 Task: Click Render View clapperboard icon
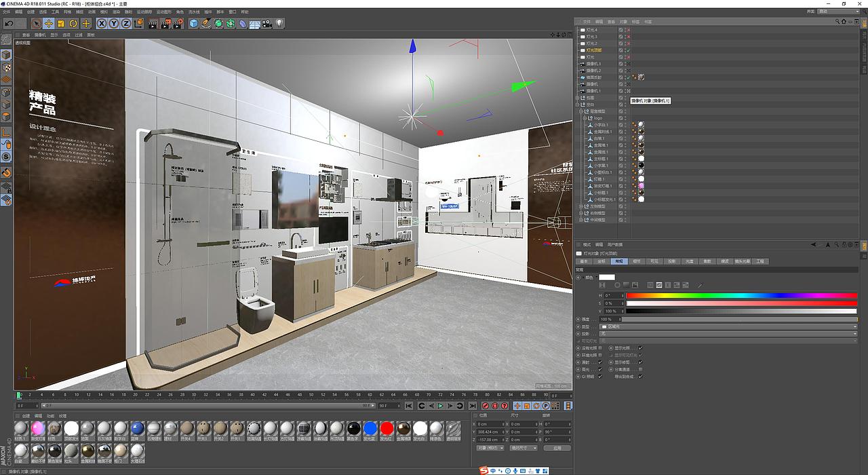152,24
